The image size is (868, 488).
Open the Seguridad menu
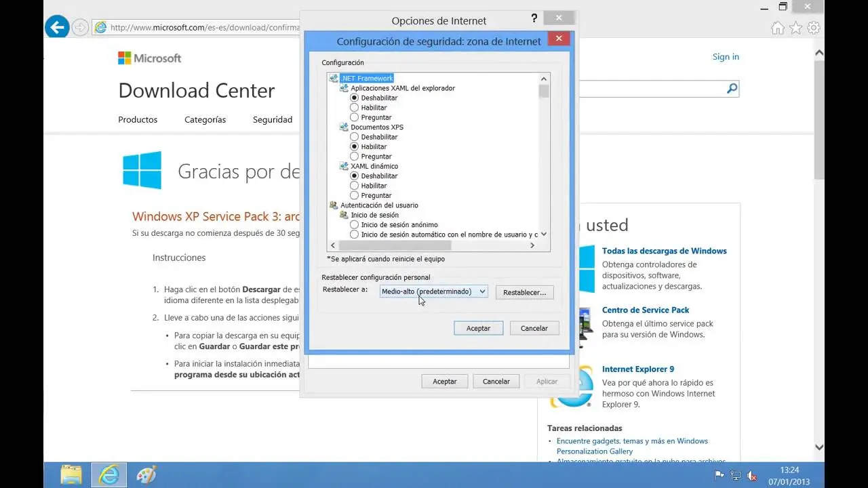(x=273, y=119)
